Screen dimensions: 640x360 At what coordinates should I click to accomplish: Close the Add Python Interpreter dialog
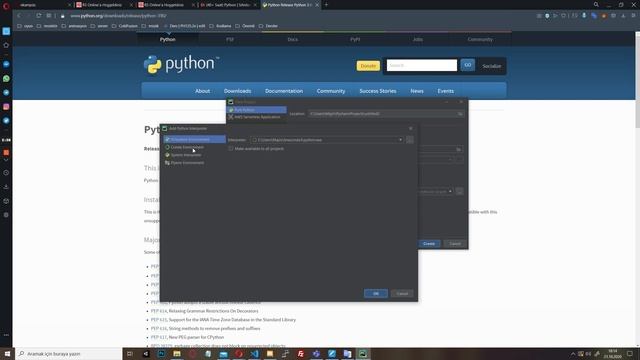[x=411, y=129]
